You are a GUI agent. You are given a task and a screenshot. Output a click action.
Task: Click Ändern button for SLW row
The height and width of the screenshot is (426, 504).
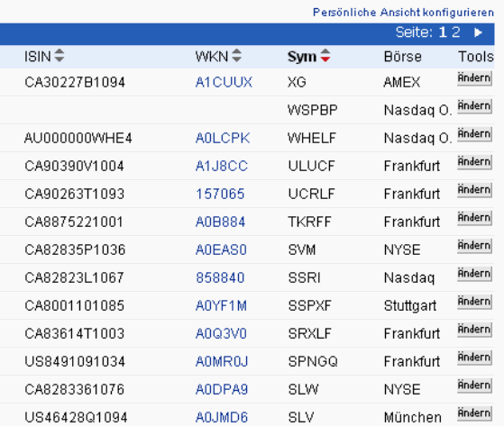click(x=474, y=385)
